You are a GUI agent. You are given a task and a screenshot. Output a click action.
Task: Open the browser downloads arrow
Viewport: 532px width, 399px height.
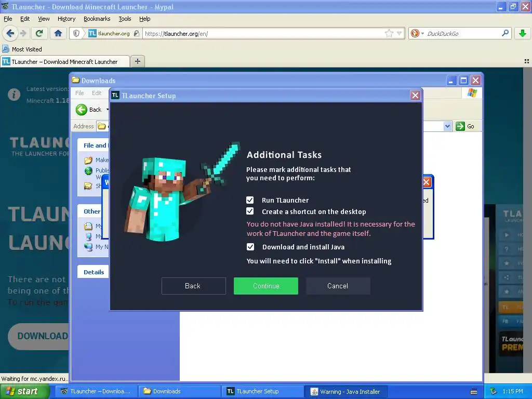[x=523, y=33]
